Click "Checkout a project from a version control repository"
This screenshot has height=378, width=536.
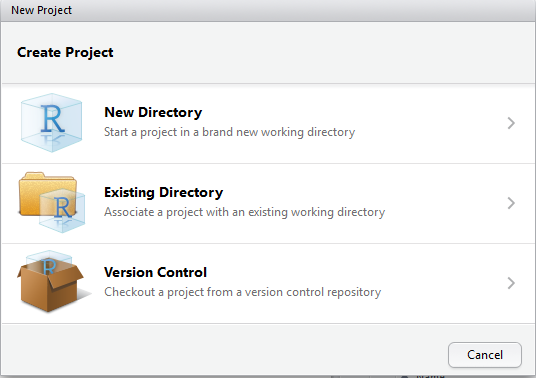point(242,292)
